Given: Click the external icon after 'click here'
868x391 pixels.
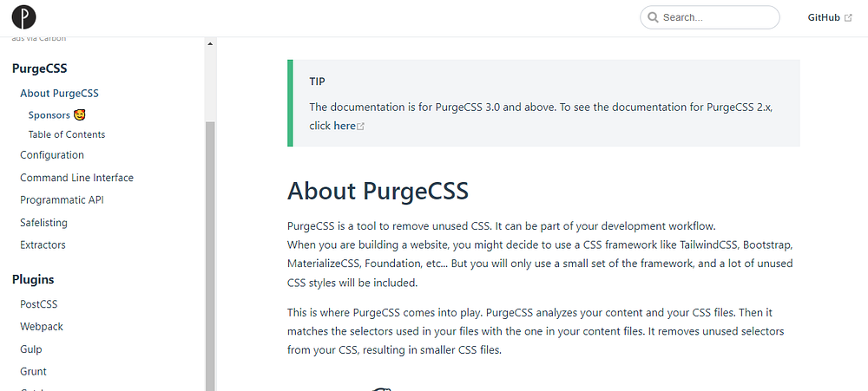Looking at the screenshot, I should [361, 127].
